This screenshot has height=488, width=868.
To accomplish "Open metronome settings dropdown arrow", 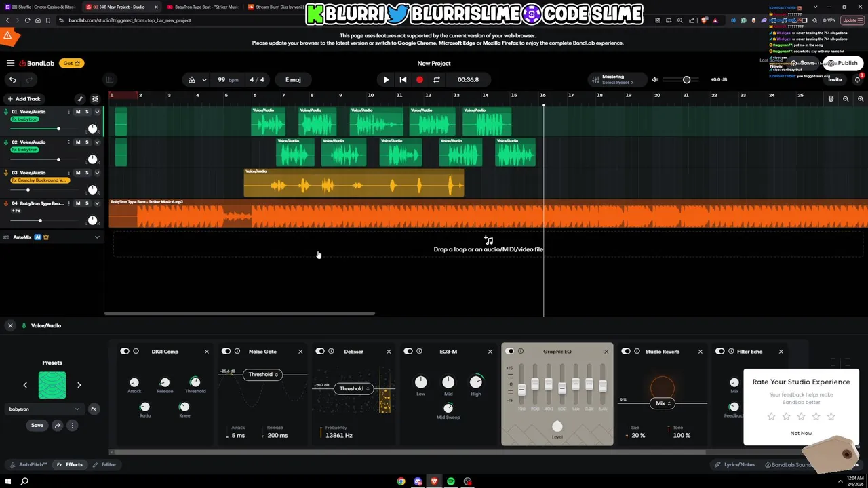I will (x=204, y=79).
